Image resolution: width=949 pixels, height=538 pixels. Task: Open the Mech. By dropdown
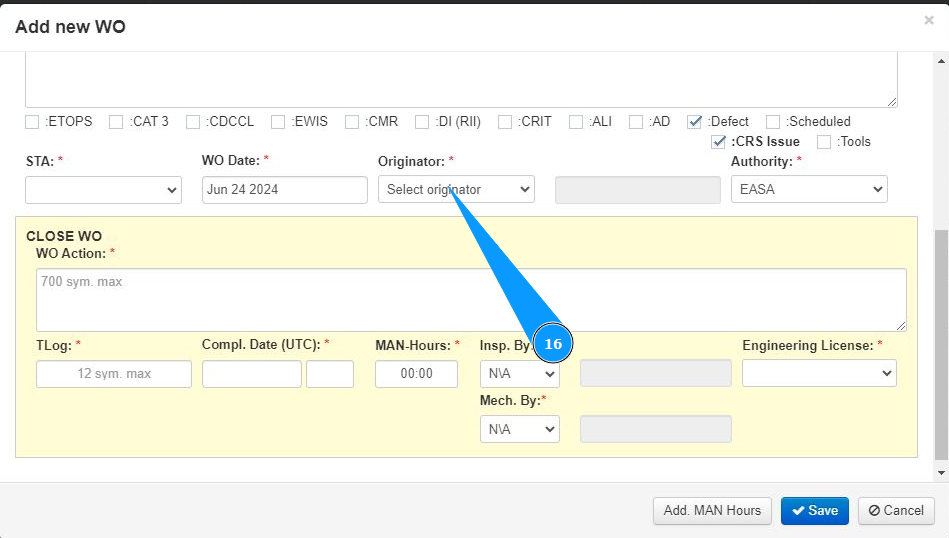point(519,429)
